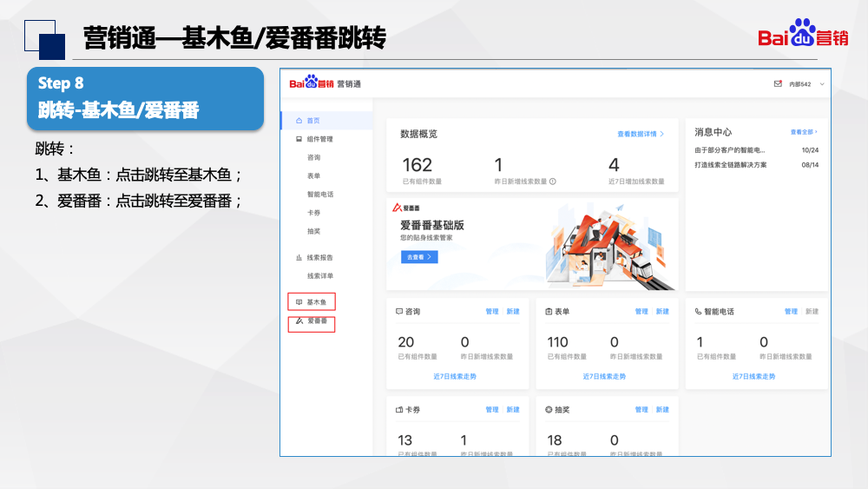Image resolution: width=868 pixels, height=489 pixels.
Task: Click the 近7日增加线索数量 value 4
Action: click(x=614, y=165)
